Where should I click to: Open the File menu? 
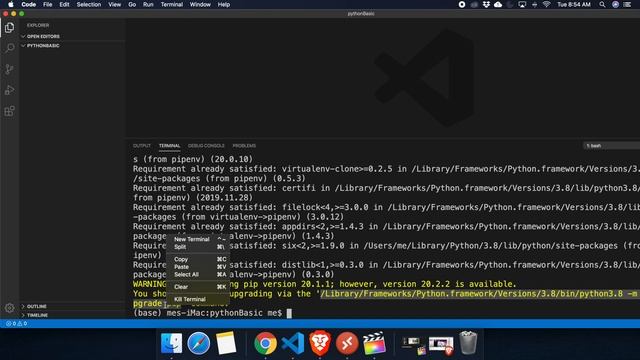[48, 4]
